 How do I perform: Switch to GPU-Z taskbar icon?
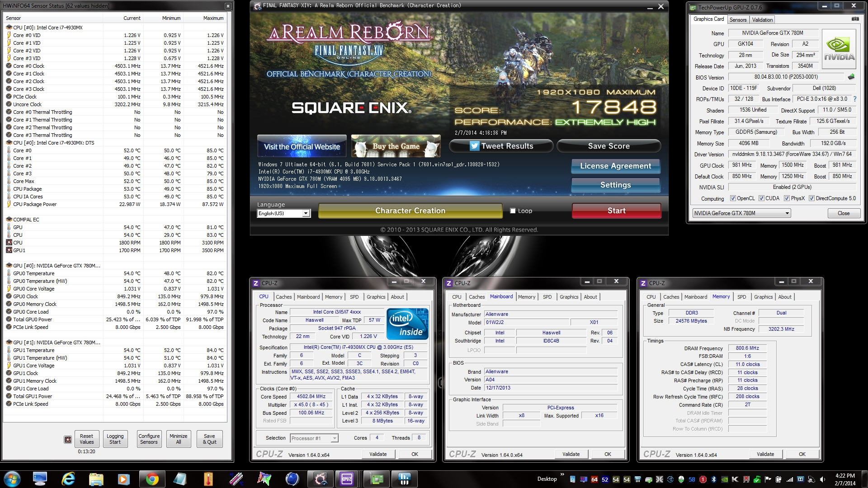click(376, 479)
